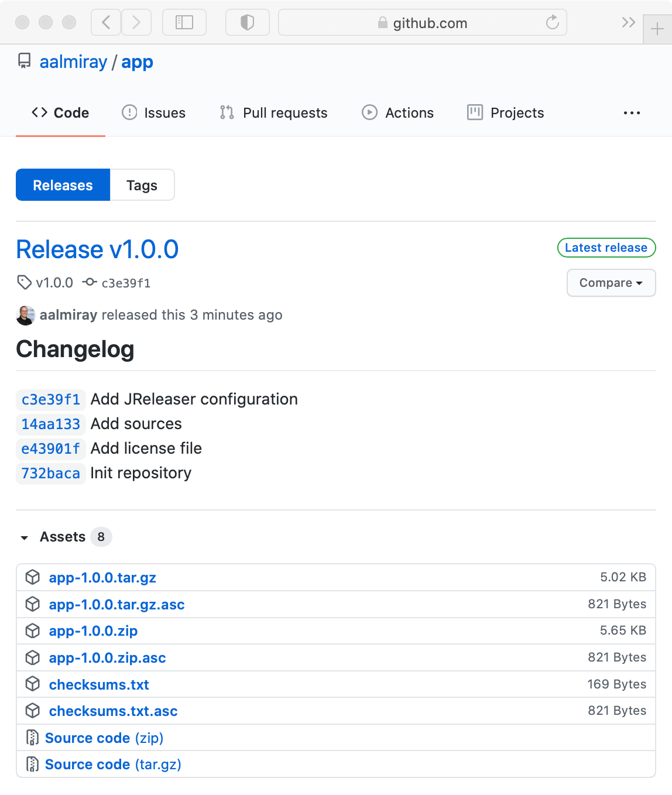Open the Actions tab

click(x=398, y=112)
